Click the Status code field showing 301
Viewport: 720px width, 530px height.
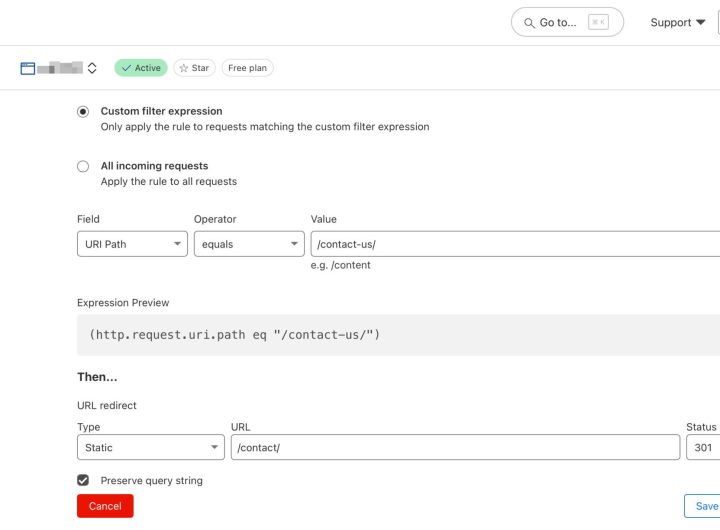coord(702,447)
